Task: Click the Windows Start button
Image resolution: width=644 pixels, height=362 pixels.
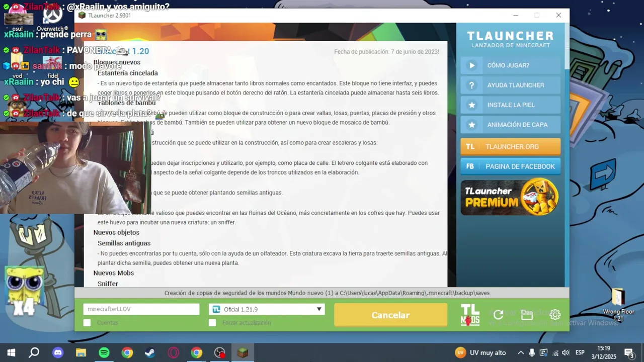Action: pos(11,352)
